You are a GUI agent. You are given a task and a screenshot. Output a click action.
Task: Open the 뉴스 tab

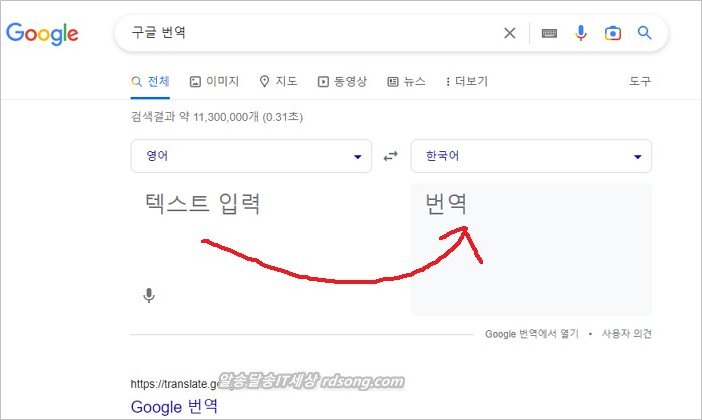[x=406, y=81]
